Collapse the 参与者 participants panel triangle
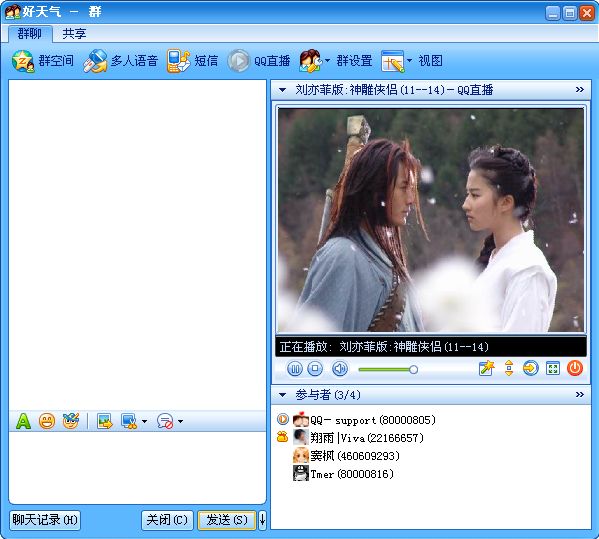This screenshot has height=539, width=599. tap(282, 395)
